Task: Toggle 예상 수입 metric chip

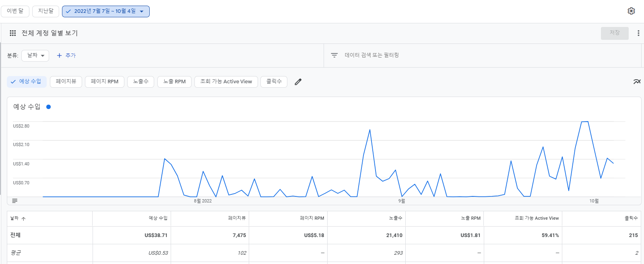Action: (27, 82)
